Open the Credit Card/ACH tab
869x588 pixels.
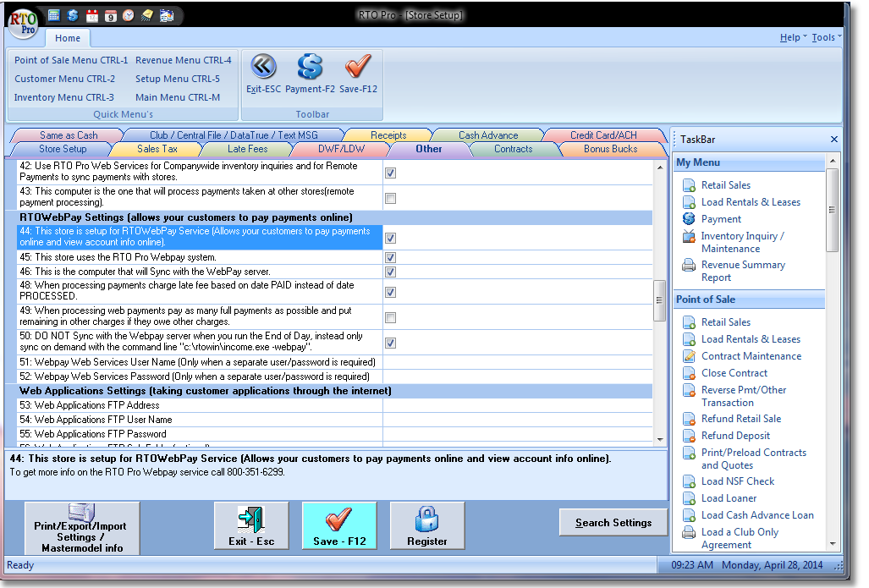click(603, 135)
